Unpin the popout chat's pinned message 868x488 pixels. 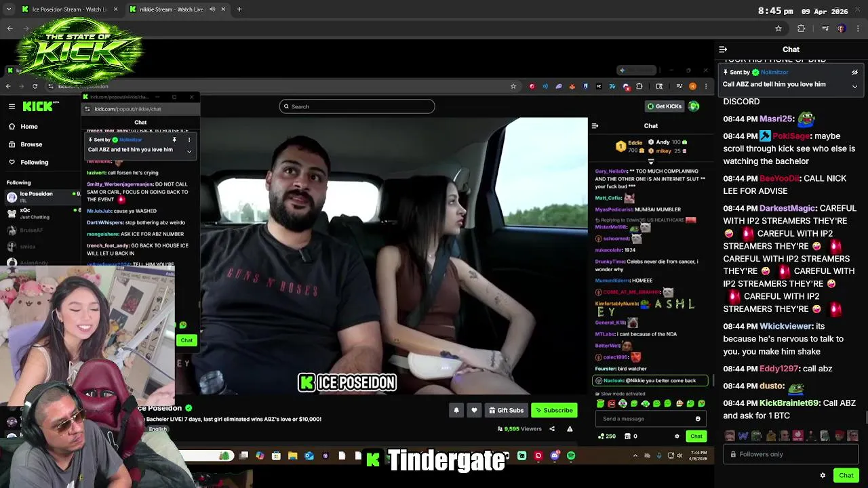click(174, 140)
